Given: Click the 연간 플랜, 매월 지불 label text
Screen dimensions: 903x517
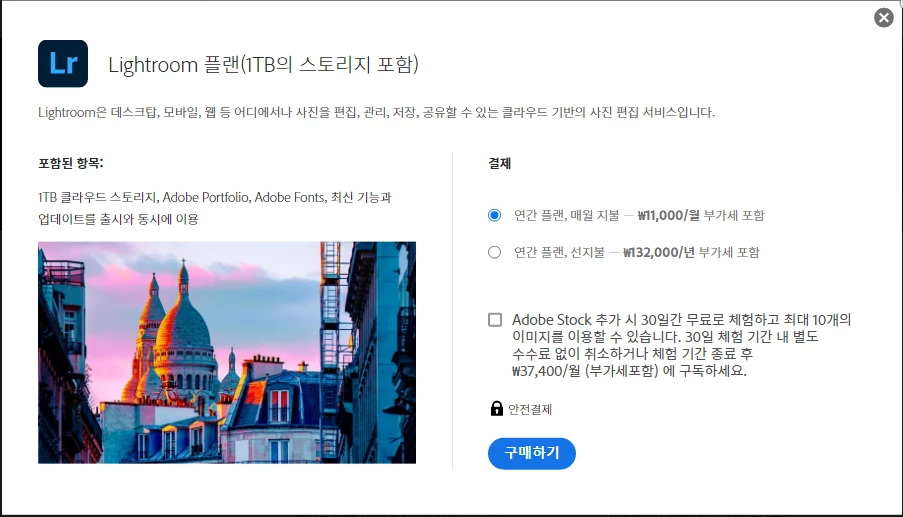Looking at the screenshot, I should pos(567,215).
